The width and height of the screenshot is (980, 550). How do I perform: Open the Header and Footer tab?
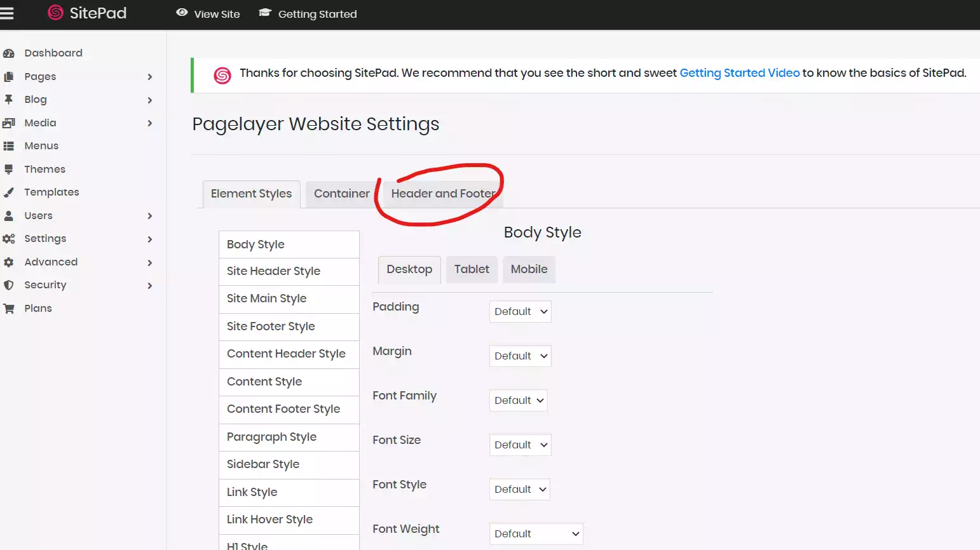[444, 194]
